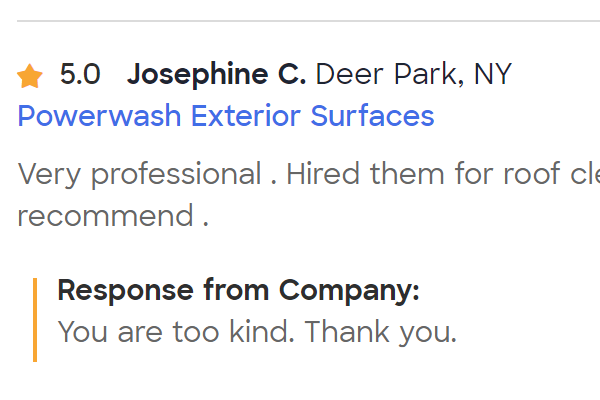This screenshot has height=400, width=600.
Task: Click the Deer Park, NY location
Action: coord(413,75)
